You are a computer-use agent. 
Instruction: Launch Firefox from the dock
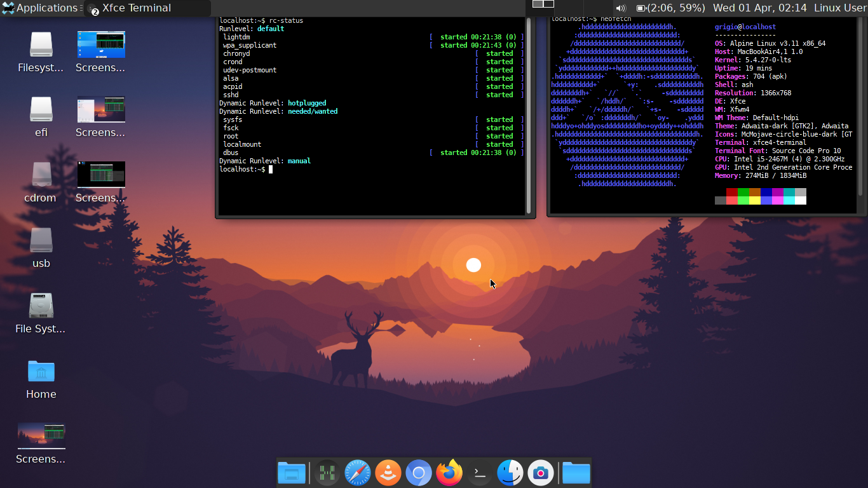(449, 473)
